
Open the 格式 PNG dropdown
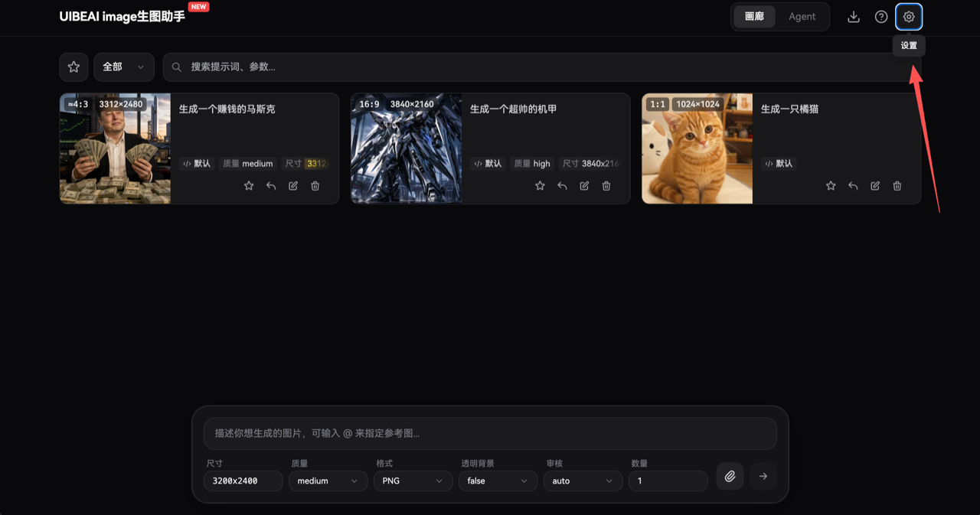pyautogui.click(x=413, y=481)
